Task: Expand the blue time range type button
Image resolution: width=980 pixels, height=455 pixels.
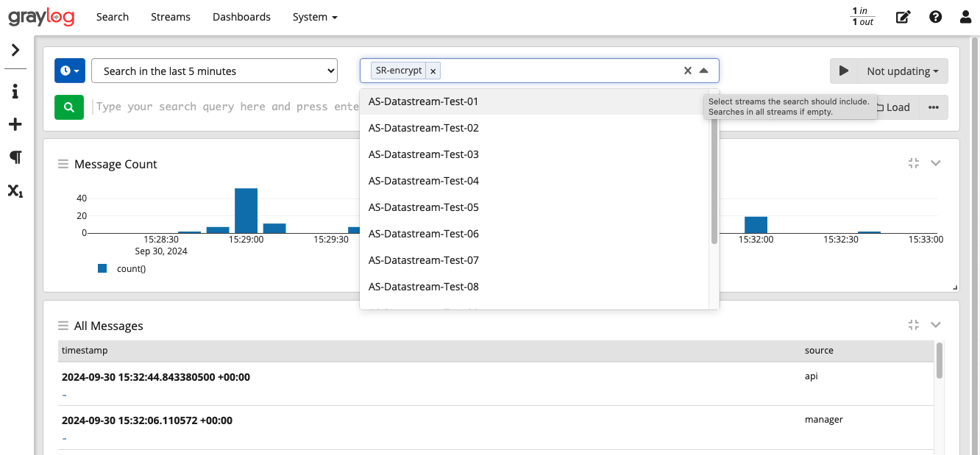Action: coord(70,71)
